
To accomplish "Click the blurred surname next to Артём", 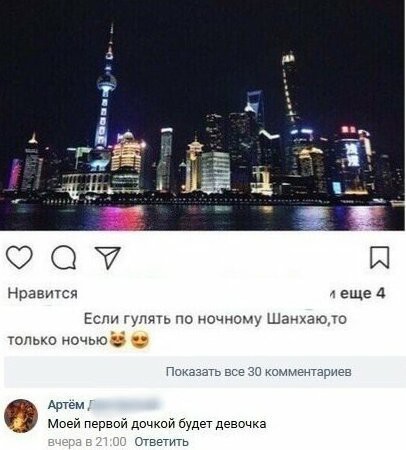I will 123,405.
